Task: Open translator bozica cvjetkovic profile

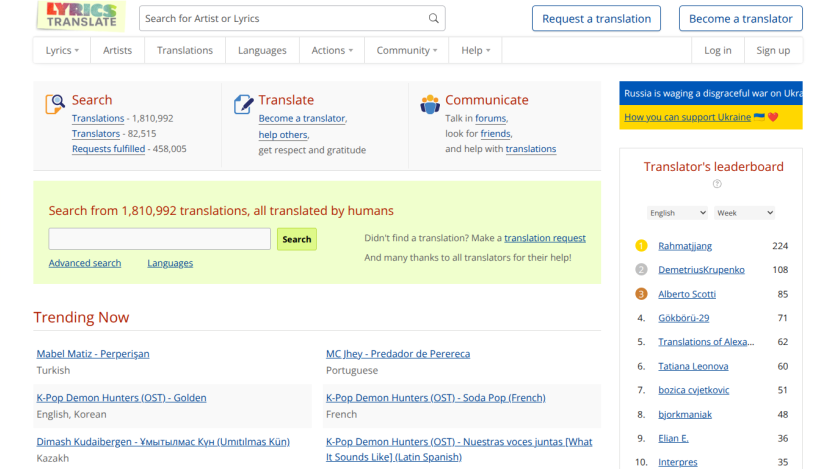Action: [x=694, y=390]
